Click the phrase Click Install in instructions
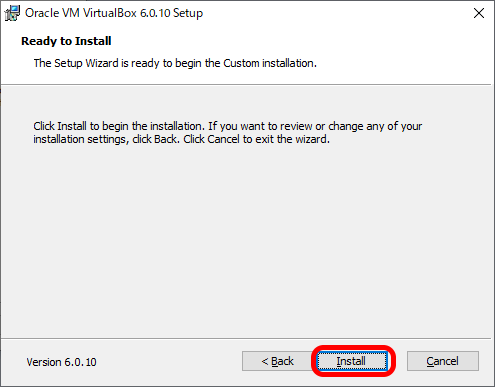The height and width of the screenshot is (387, 495). tap(60, 126)
